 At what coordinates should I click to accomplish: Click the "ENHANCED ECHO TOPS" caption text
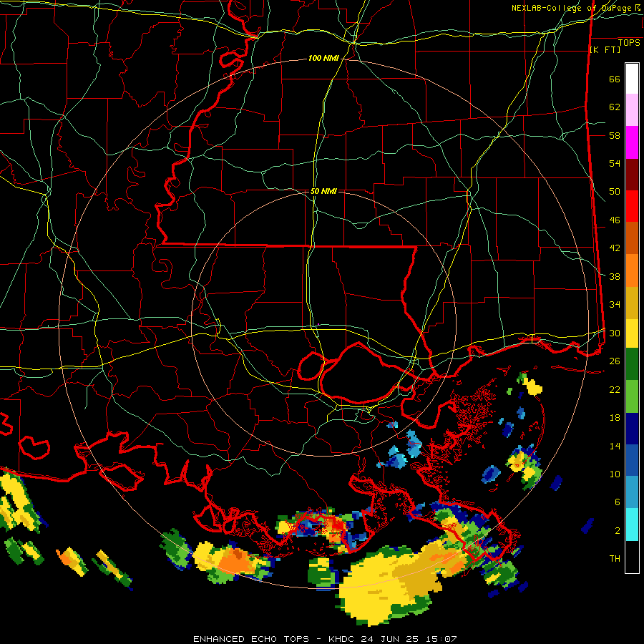tap(251, 639)
